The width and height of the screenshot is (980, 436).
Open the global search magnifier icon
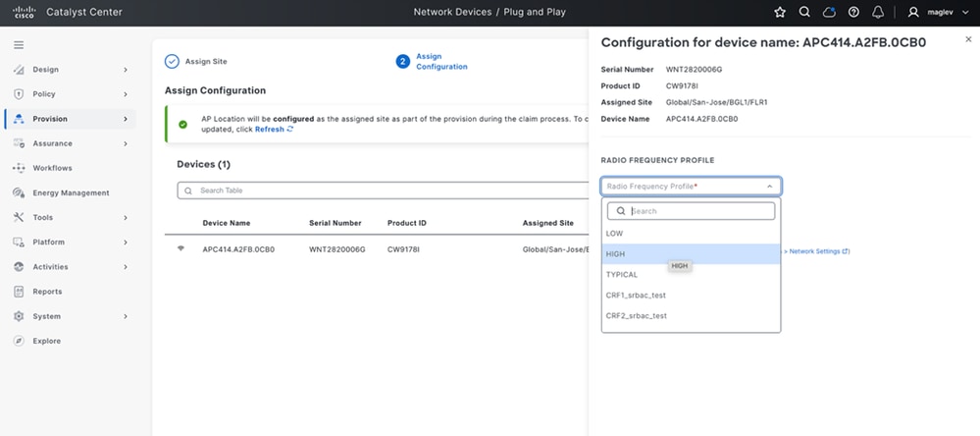(805, 12)
